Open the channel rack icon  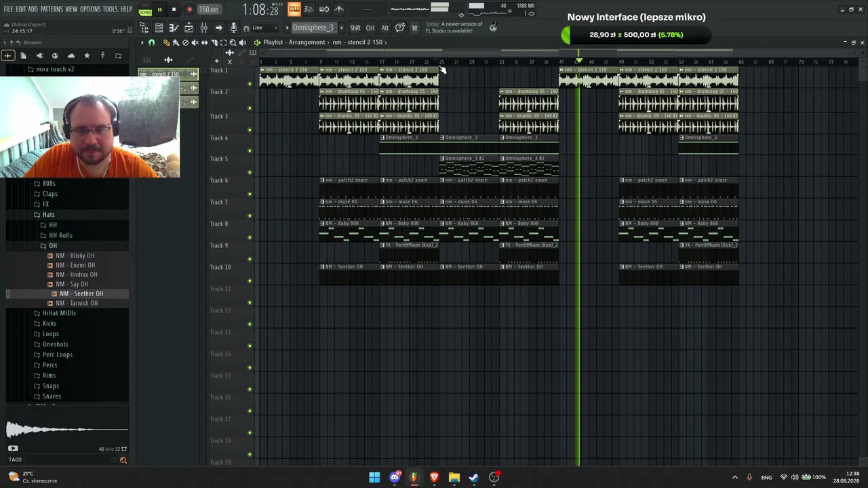(x=159, y=28)
